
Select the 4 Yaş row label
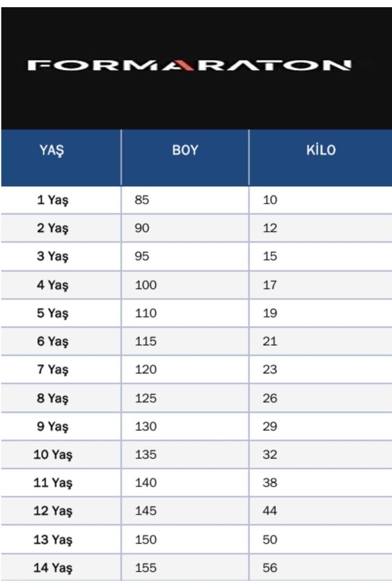coord(53,285)
